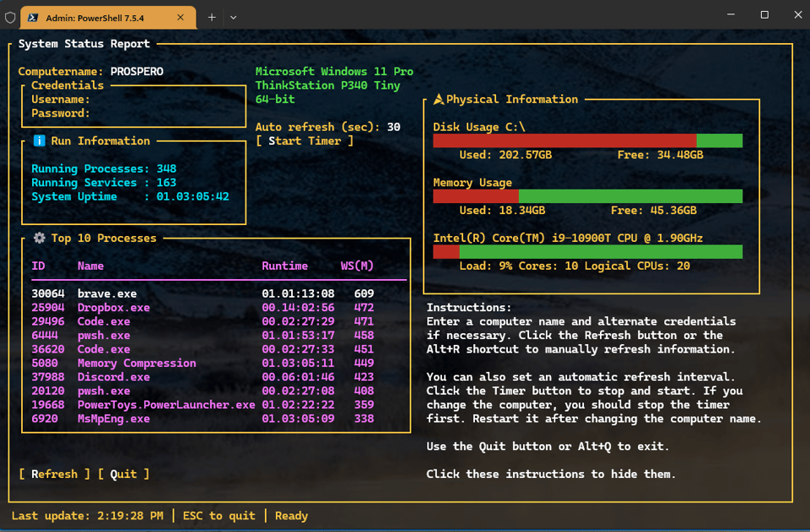The image size is (810, 532).
Task: Click the PowerShell icon on the terminal tab
Action: click(34, 16)
